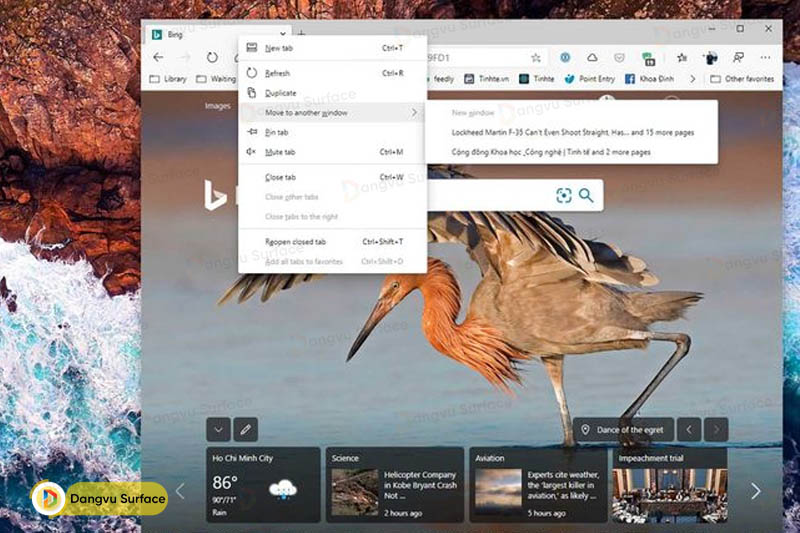Move tab to Lockheed Martin F-35 window
Viewport: 800px width, 533px height.
[571, 132]
